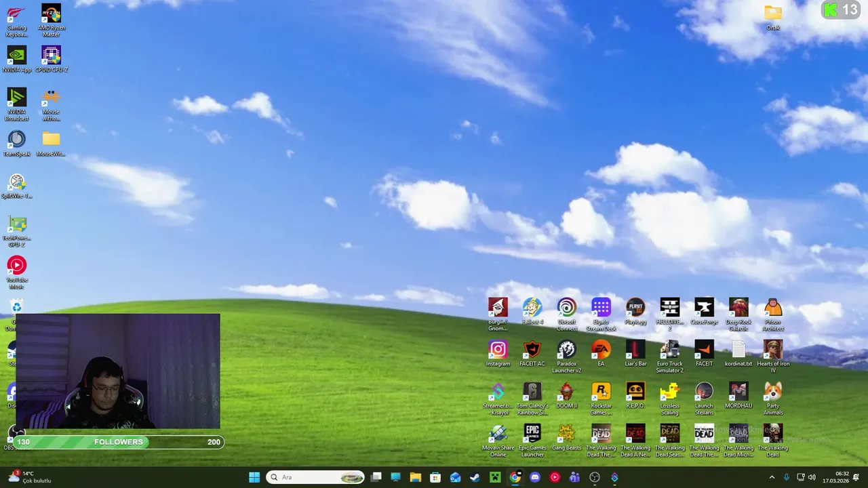Select the Party Animals corgi icon
The height and width of the screenshot is (488, 868).
point(773,399)
